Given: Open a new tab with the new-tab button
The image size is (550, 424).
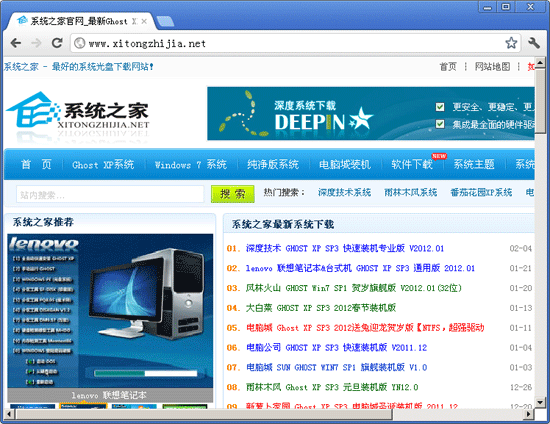Looking at the screenshot, I should pyautogui.click(x=165, y=21).
